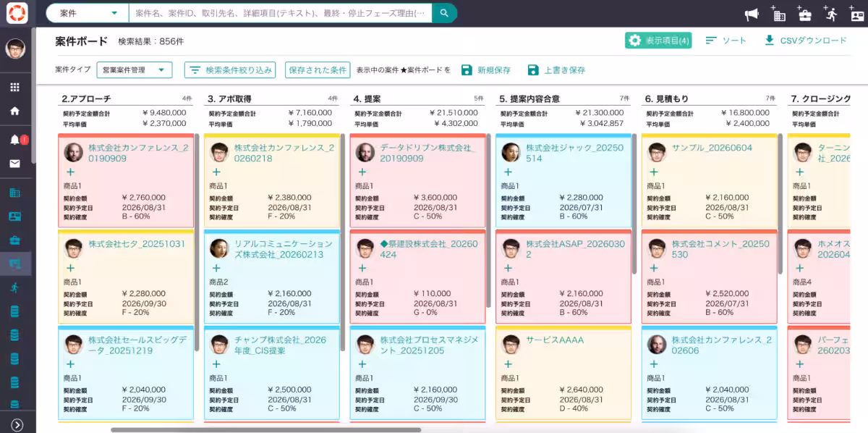This screenshot has height=433, width=868.
Task: Open card ◆祭建設株式会社_20260424
Action: (x=418, y=277)
